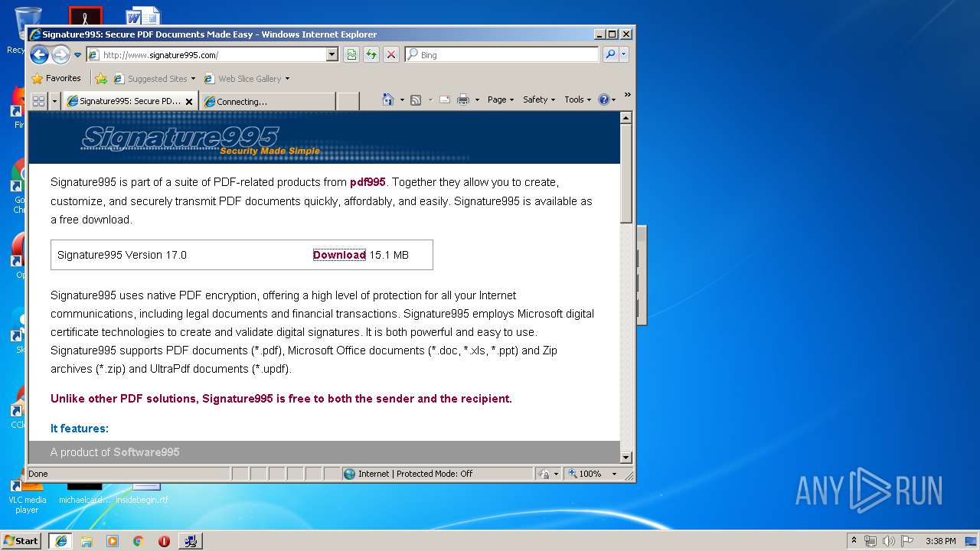This screenshot has height=551, width=980.
Task: Click the Download link for Signature995
Action: click(339, 255)
